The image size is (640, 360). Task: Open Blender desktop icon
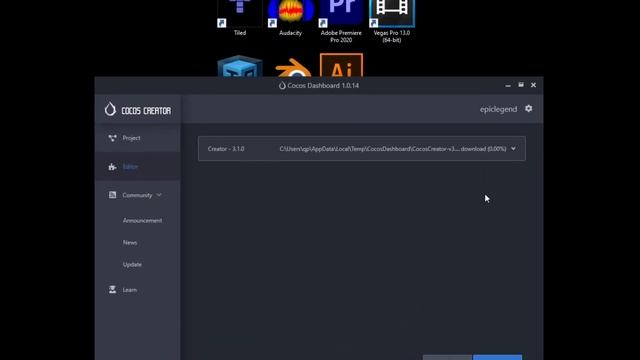[x=292, y=67]
